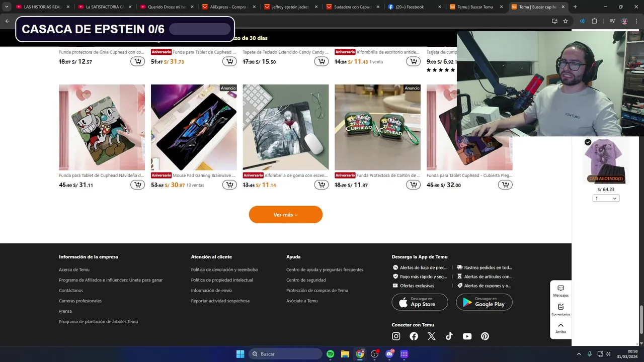This screenshot has height=362, width=644.
Task: Open Spotify from the taskbar
Action: (331, 354)
